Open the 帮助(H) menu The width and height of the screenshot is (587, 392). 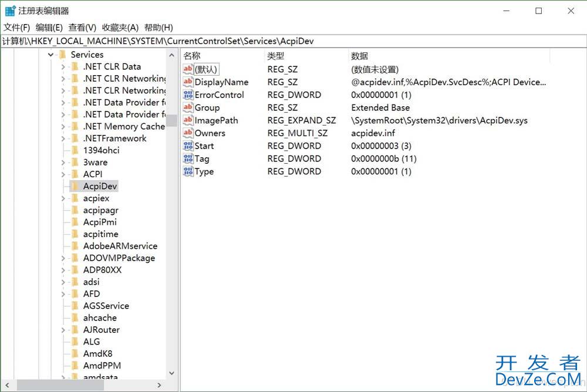pos(158,28)
